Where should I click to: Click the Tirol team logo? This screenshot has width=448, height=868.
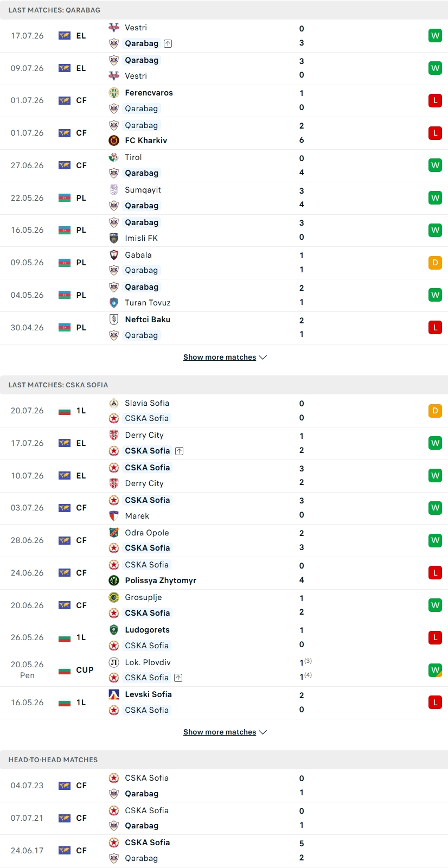114,157
